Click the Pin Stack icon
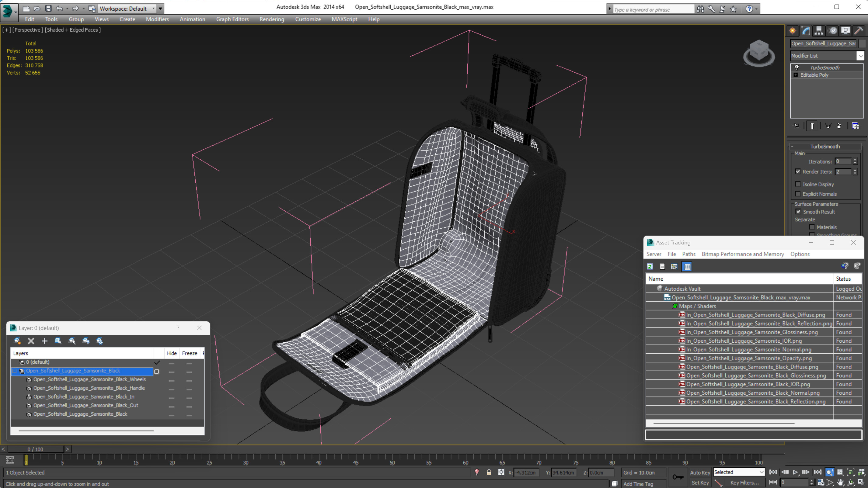The width and height of the screenshot is (868, 488). tap(796, 126)
